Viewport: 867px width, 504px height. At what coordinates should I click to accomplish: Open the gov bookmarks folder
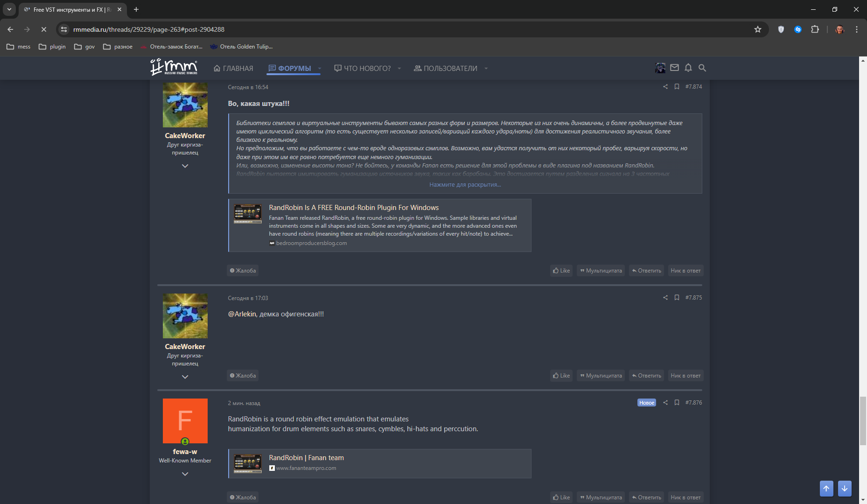(x=84, y=47)
